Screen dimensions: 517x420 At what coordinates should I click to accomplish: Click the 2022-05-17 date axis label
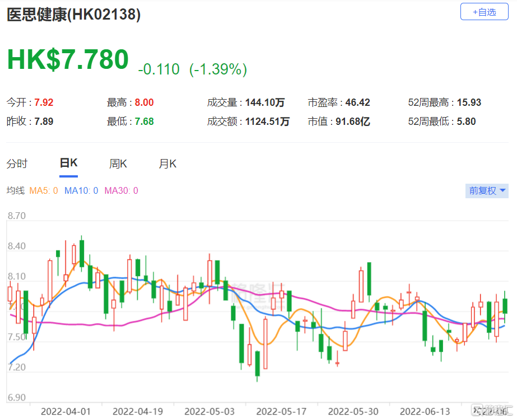(x=281, y=412)
